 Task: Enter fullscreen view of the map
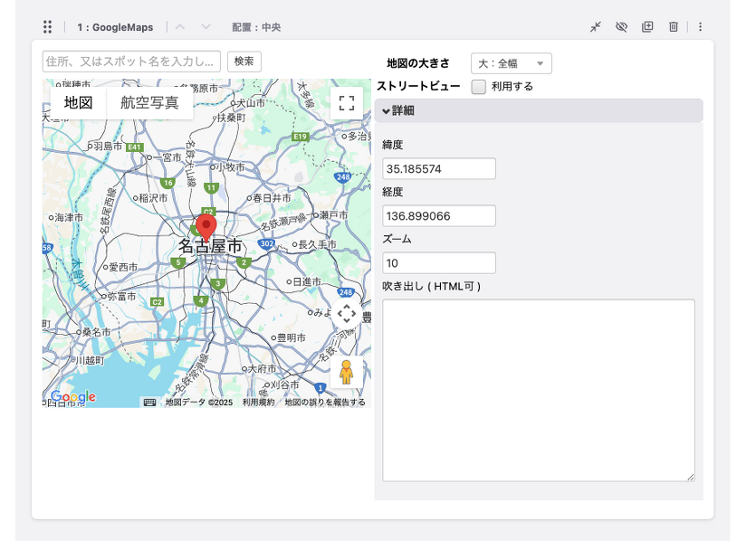click(x=347, y=103)
